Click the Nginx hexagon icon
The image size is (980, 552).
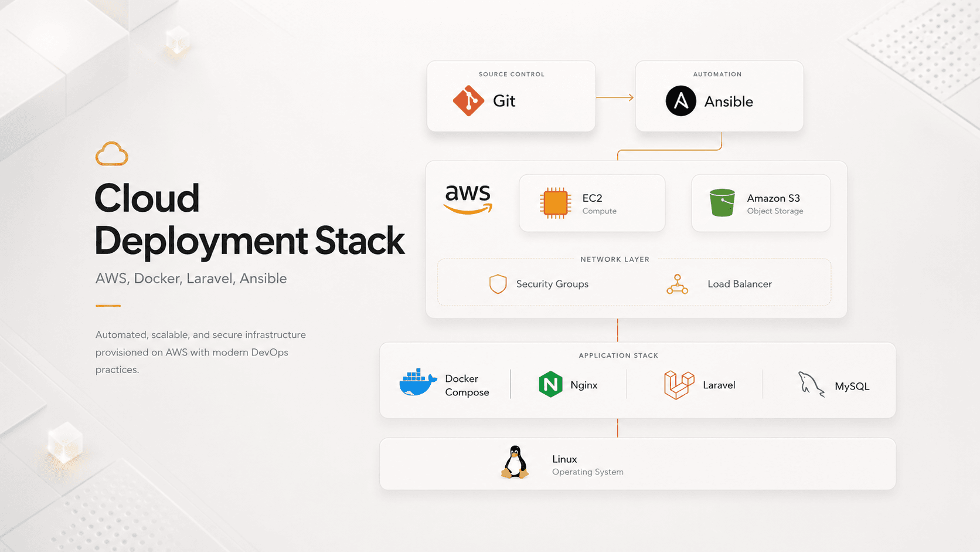coord(550,385)
